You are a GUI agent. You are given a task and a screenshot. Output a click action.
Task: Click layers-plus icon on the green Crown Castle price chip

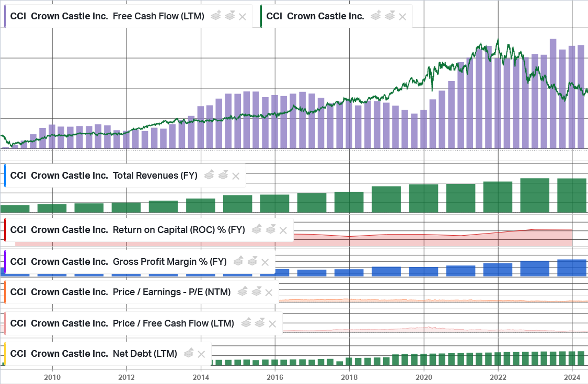click(x=376, y=16)
